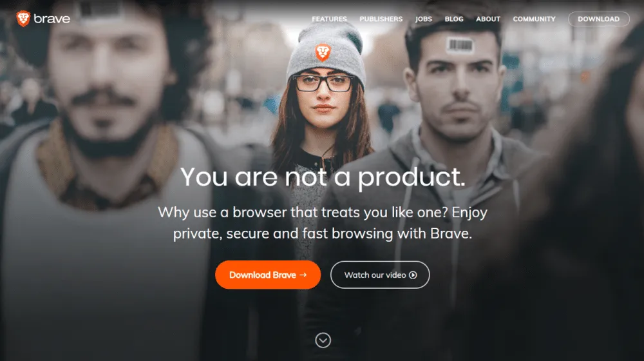
Task: Click the woman's black-framed glasses
Action: coord(323,83)
